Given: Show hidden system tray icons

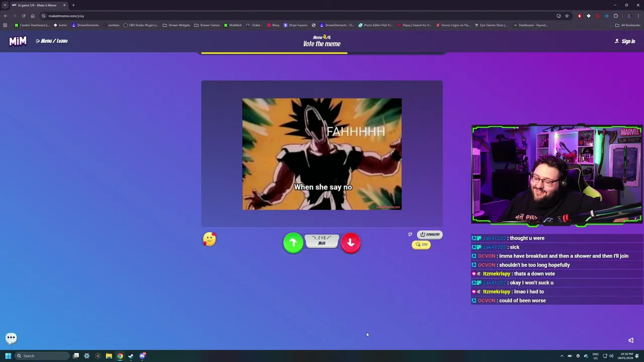Looking at the screenshot, I should pos(562,356).
